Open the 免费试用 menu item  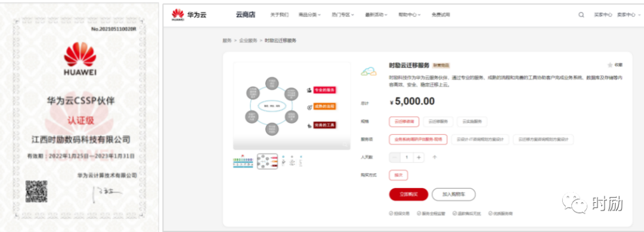tap(441, 15)
